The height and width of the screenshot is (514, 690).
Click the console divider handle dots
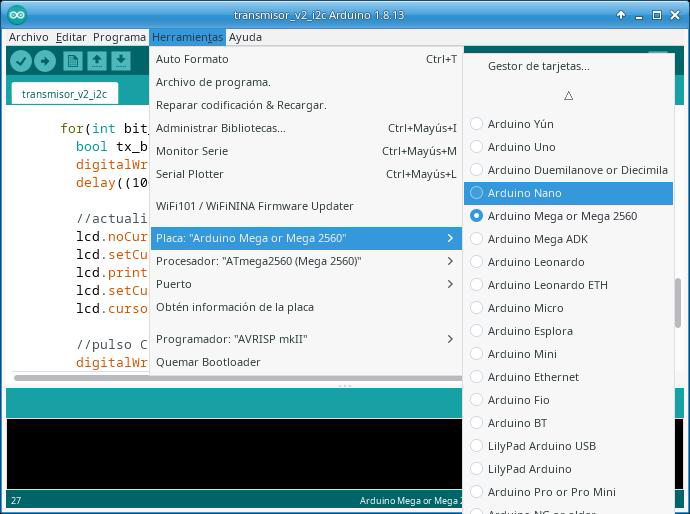(x=345, y=386)
